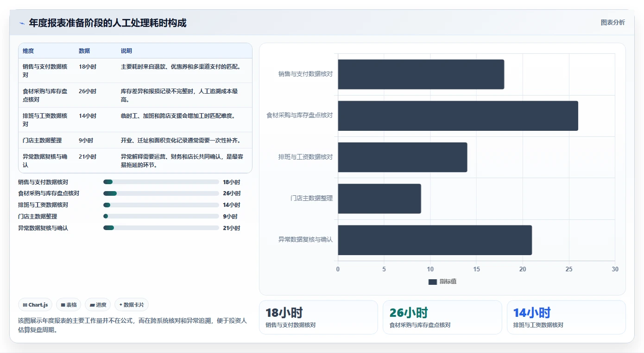Click description starting 临时工、加班和跨店
Screen dimensions: 644x353
tap(178, 116)
